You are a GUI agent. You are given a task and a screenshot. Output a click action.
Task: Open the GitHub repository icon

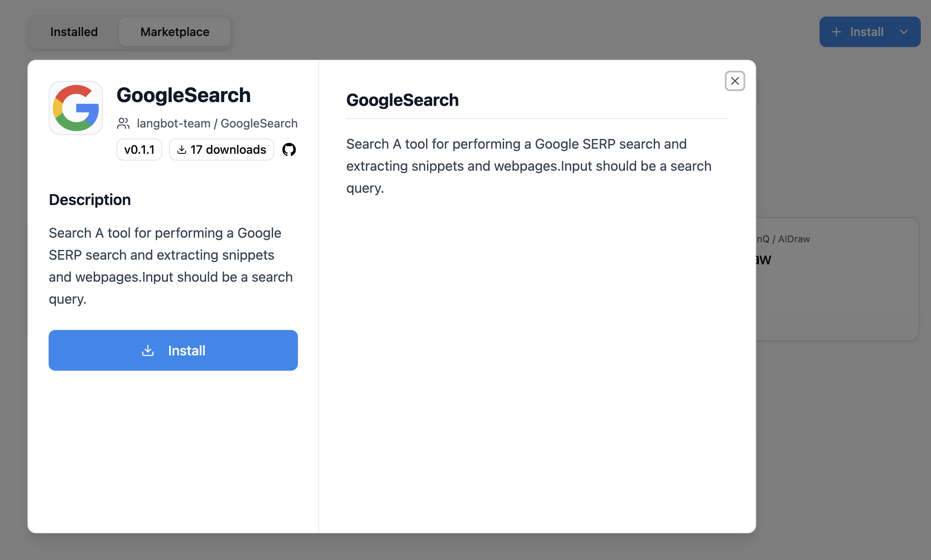(289, 150)
